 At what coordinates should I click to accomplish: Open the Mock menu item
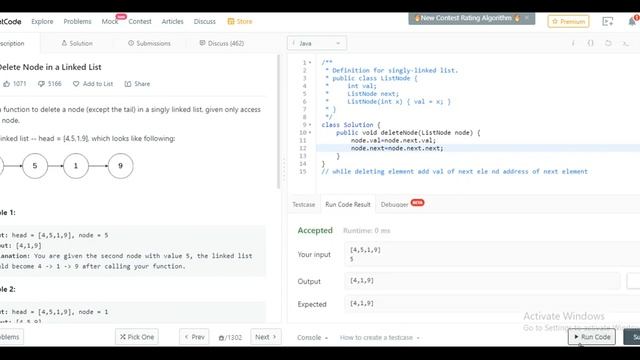(x=109, y=22)
